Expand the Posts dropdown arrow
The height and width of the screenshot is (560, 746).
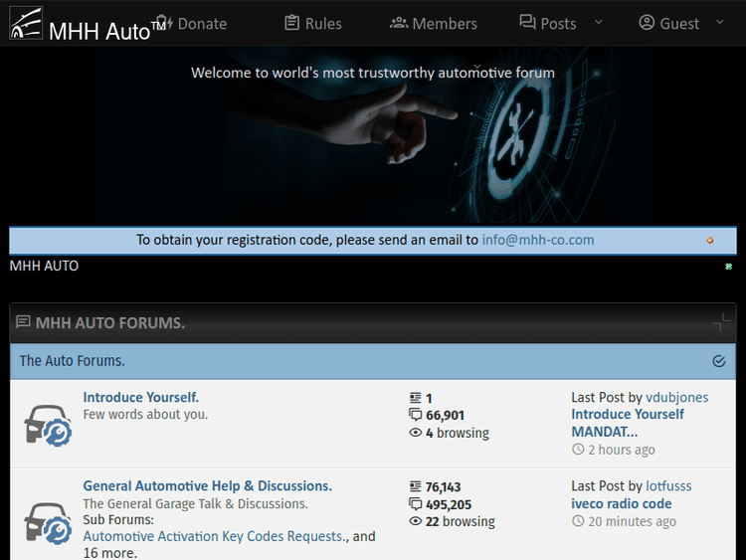point(598,22)
